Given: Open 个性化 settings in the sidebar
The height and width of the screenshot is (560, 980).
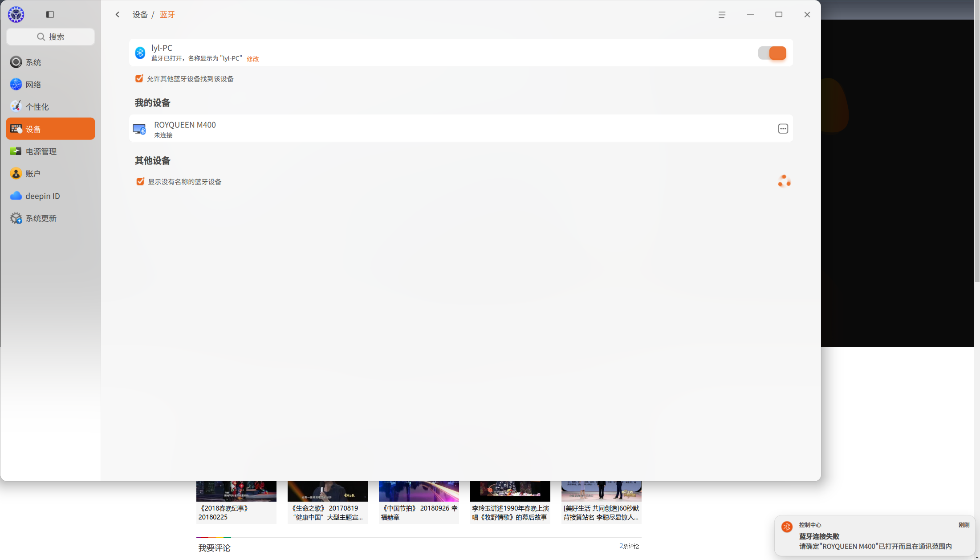Looking at the screenshot, I should click(x=50, y=106).
